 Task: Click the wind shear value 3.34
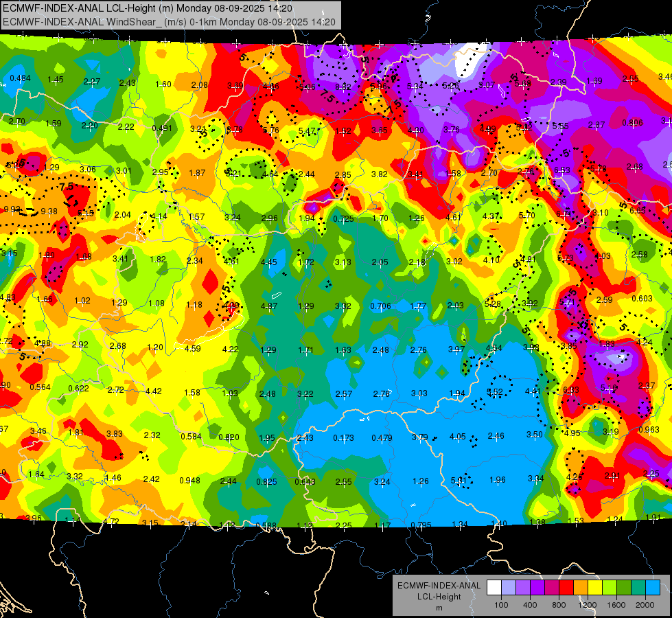point(535,479)
